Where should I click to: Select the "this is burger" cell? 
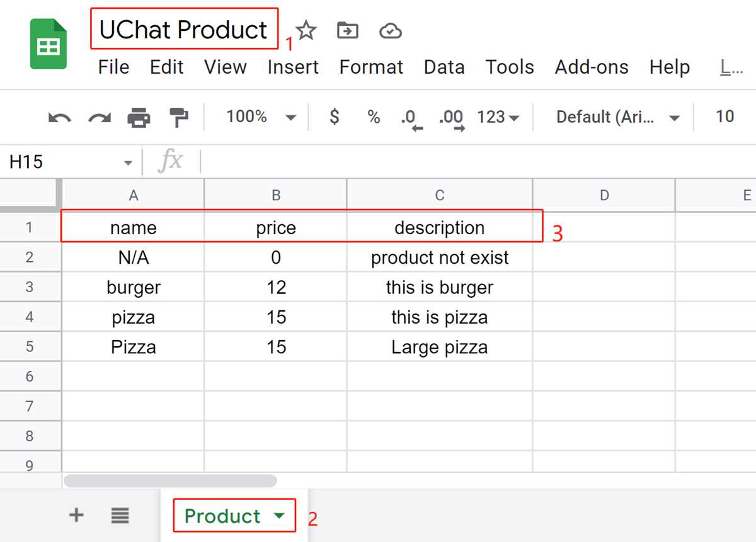[440, 287]
